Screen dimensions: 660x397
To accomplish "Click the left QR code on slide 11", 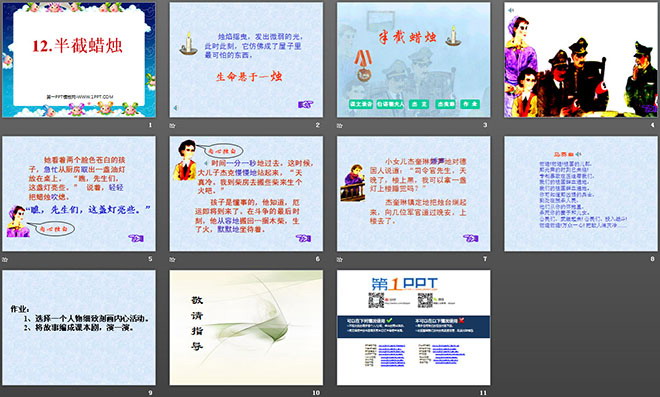I will point(376,300).
